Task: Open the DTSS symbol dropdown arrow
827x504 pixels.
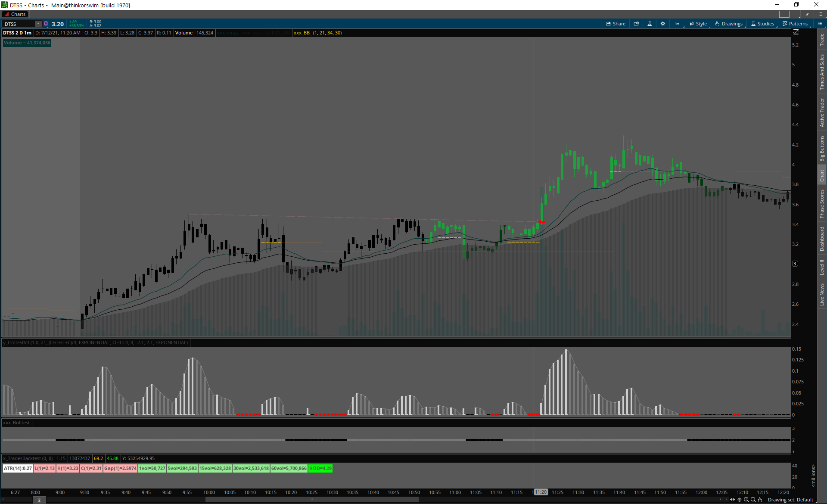Action: [x=38, y=24]
